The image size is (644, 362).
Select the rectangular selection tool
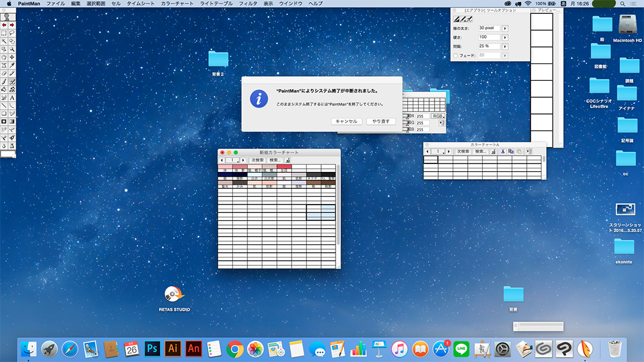pyautogui.click(x=4, y=33)
